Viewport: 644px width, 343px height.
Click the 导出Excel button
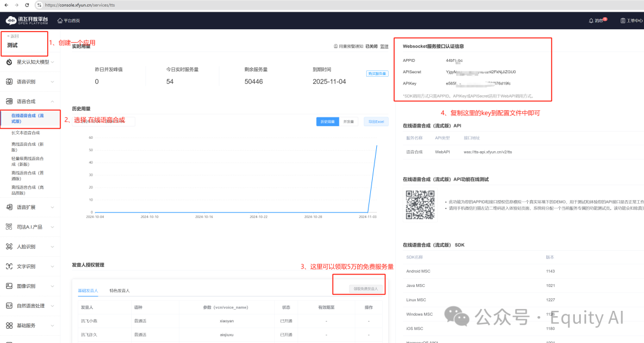pos(376,122)
